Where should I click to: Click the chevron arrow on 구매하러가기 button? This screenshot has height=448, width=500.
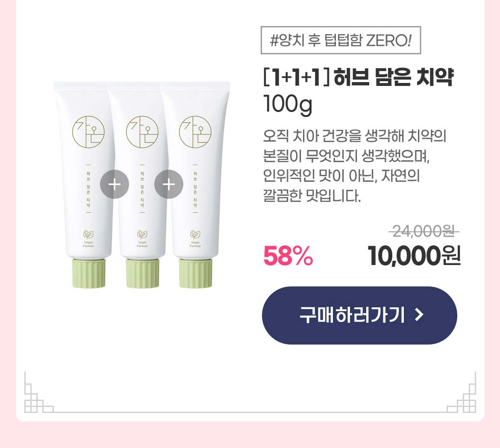click(x=419, y=315)
